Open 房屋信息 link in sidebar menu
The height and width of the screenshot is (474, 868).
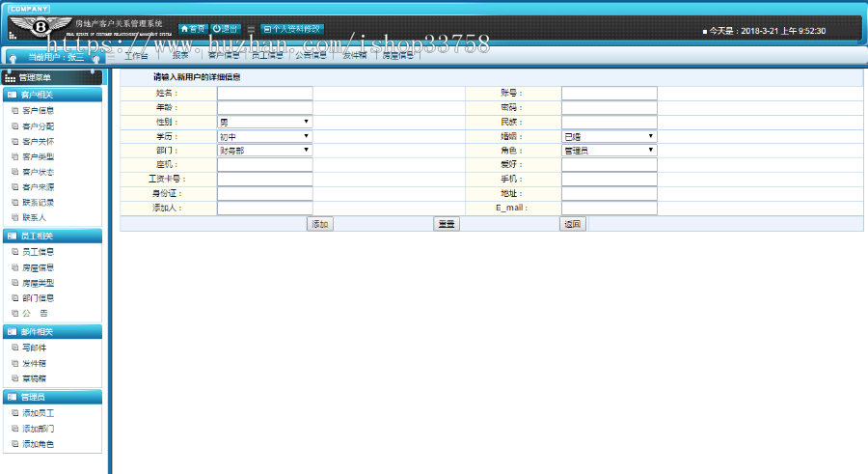tap(39, 267)
